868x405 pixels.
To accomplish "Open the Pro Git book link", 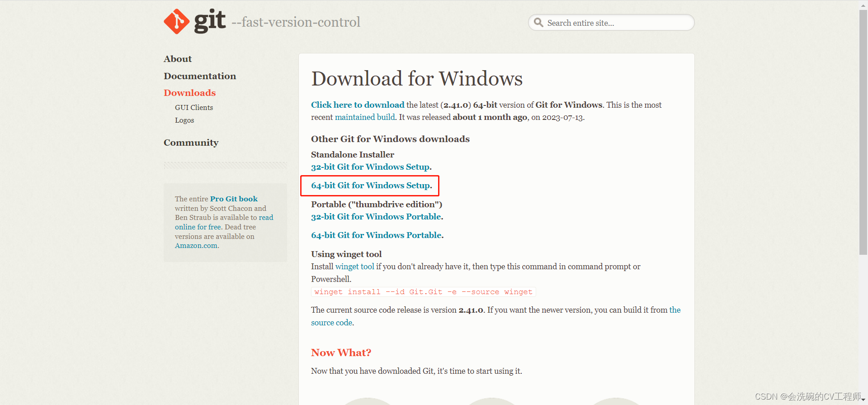I will (234, 199).
